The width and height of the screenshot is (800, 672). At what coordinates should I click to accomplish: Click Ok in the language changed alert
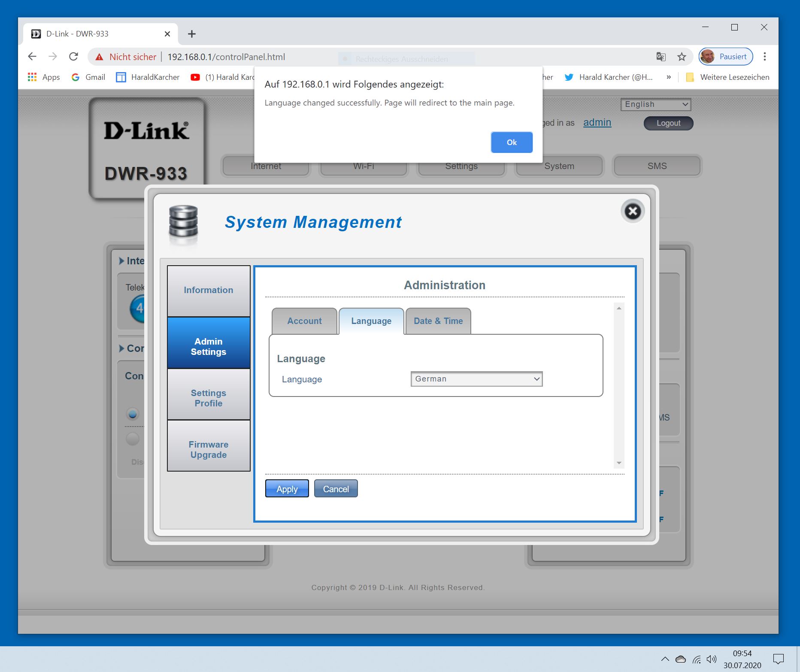coord(512,142)
